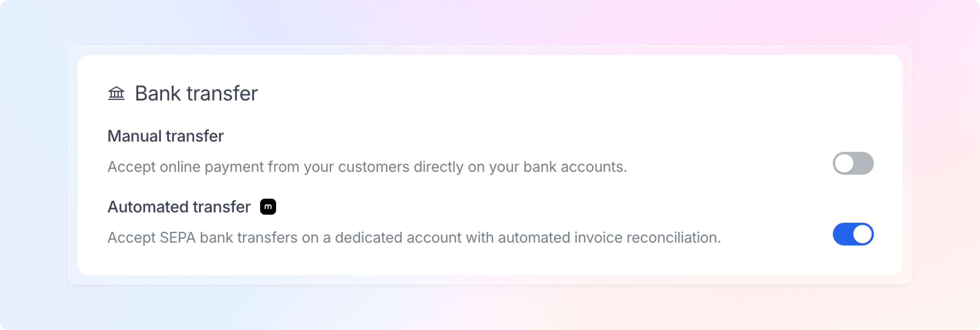Click 'automated invoice reconciliation' text
980x330 pixels.
click(x=610, y=238)
